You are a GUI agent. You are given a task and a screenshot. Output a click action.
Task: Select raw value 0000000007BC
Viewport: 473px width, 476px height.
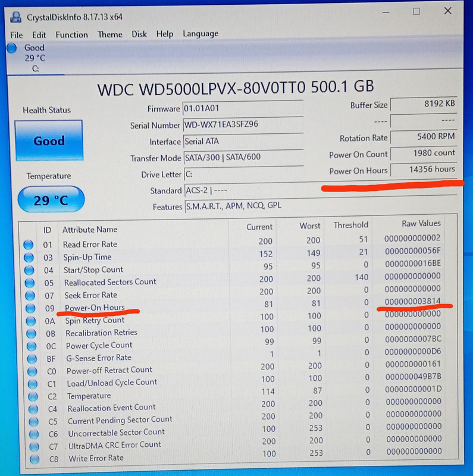click(x=413, y=339)
